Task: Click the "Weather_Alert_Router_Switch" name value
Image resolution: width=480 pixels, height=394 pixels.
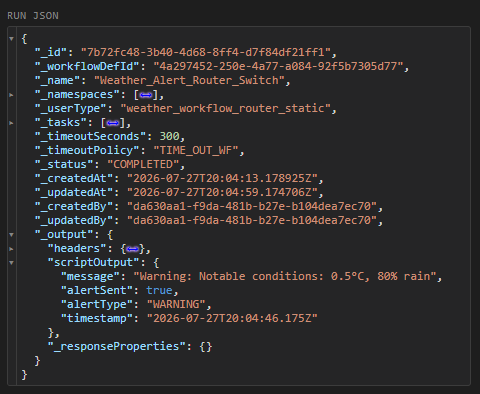Action: pyautogui.click(x=189, y=80)
